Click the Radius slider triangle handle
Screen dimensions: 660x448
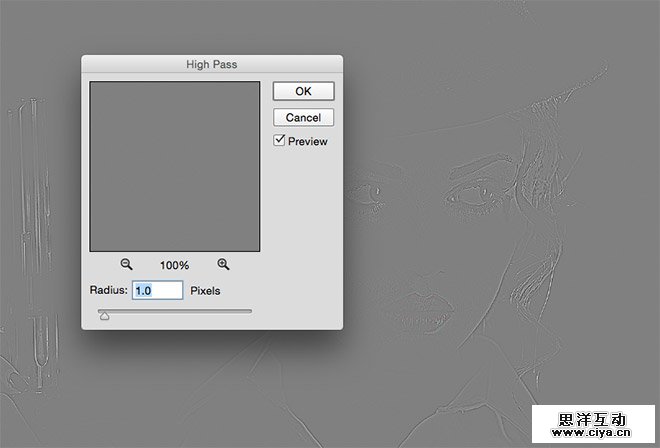tap(104, 316)
